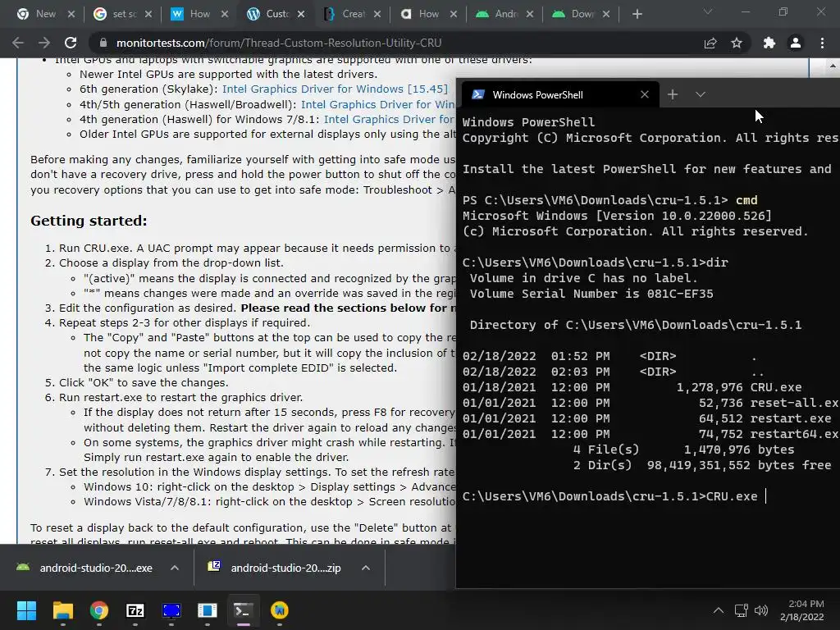Share this page from address bar
840x630 pixels.
tap(710, 43)
